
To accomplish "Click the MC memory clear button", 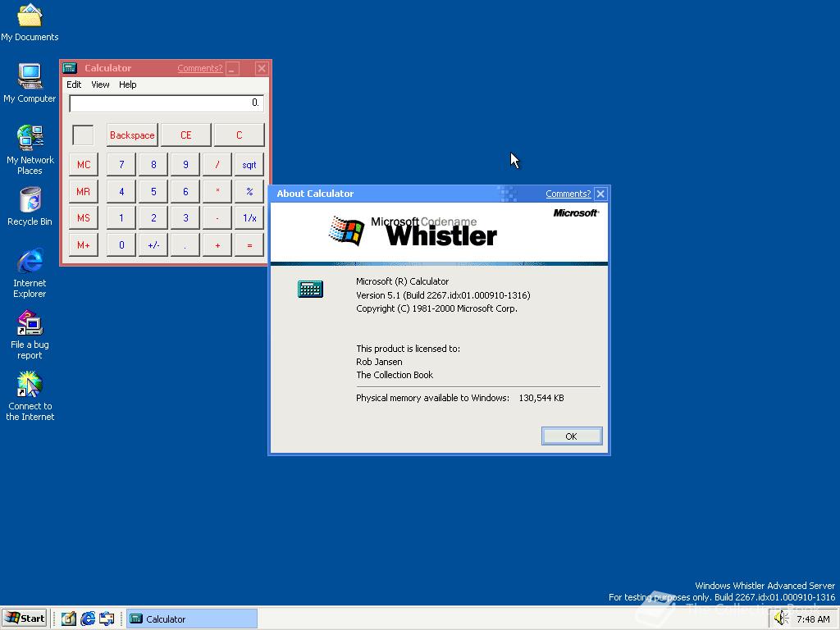I will pos(84,164).
